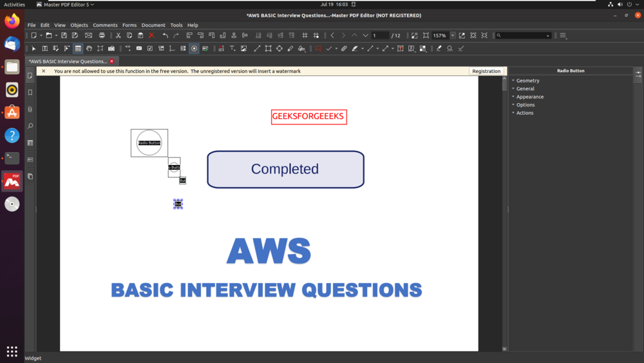Select the second medium radio button widget
The image size is (644, 363).
(174, 167)
